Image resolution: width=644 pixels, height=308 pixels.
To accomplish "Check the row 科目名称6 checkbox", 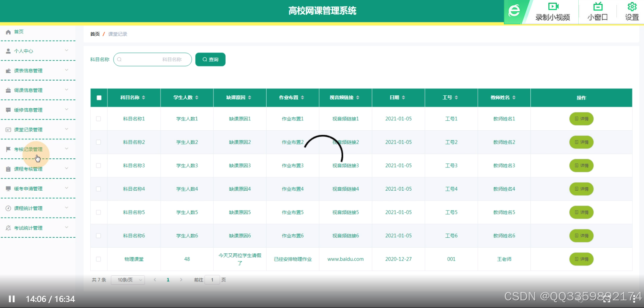I will click(98, 236).
